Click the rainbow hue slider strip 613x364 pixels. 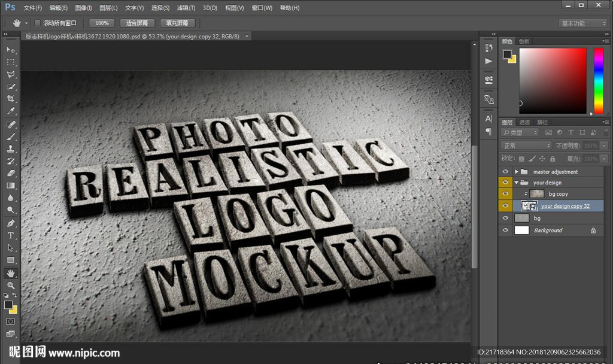point(598,80)
